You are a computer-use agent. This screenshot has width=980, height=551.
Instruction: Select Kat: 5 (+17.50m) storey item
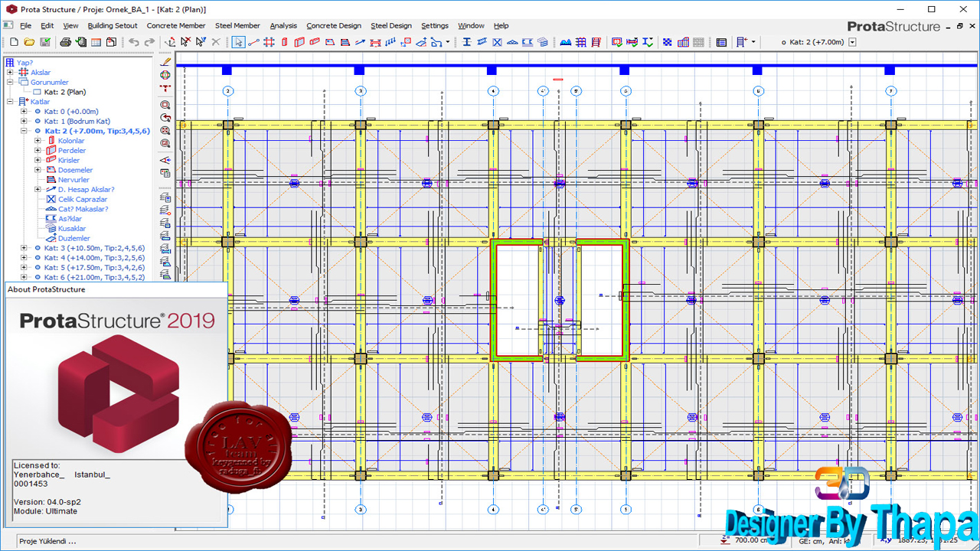tap(94, 268)
